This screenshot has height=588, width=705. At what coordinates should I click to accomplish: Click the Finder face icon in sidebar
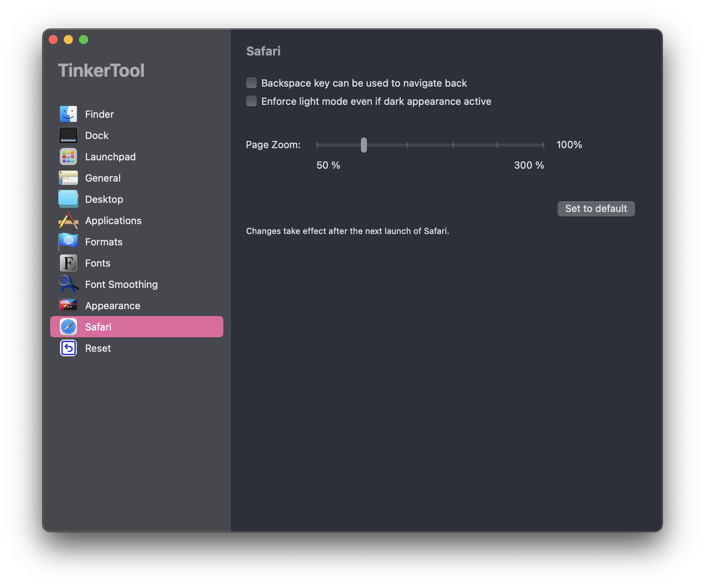[x=68, y=114]
